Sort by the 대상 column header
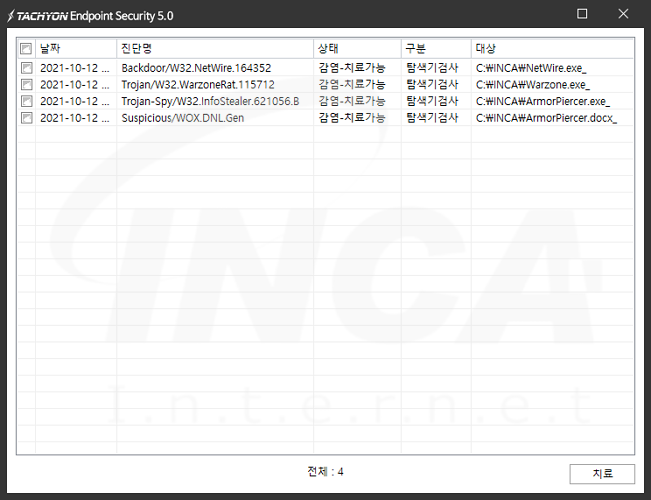This screenshot has width=651, height=500. pos(552,49)
